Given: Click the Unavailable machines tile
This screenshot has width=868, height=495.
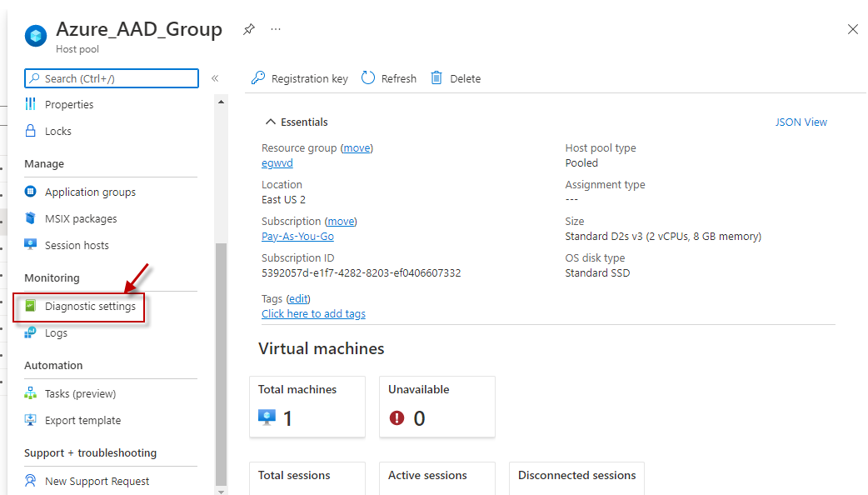Looking at the screenshot, I should [437, 407].
